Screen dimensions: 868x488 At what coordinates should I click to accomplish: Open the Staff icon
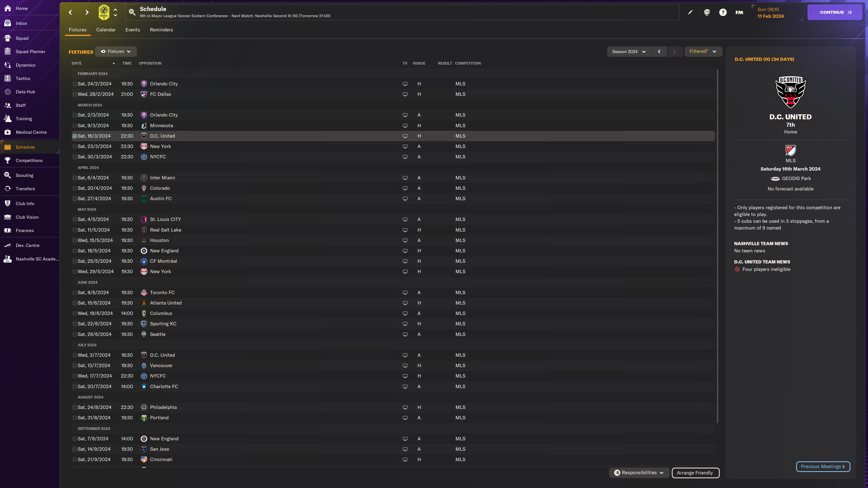(x=8, y=106)
